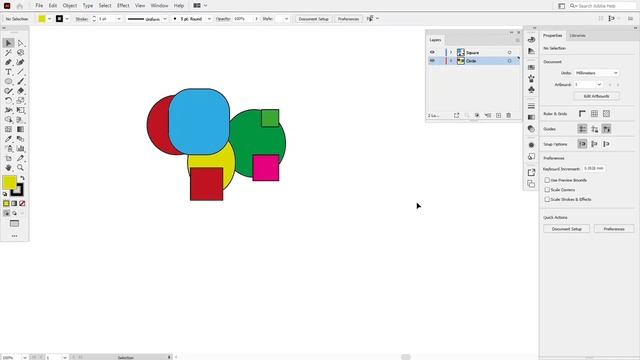This screenshot has height=360, width=640.
Task: Expand the Square layer arrow
Action: pos(451,52)
